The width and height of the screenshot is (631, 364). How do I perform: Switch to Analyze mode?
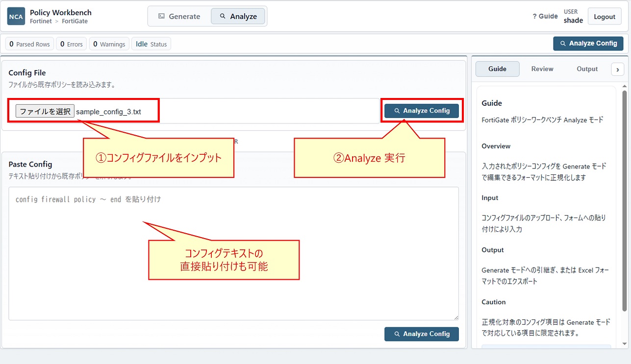click(238, 16)
